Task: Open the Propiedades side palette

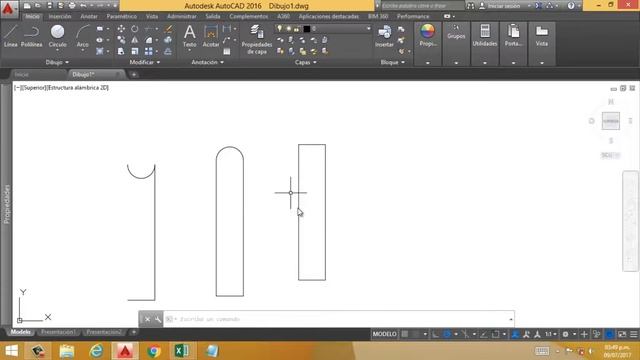Action: click(6, 204)
